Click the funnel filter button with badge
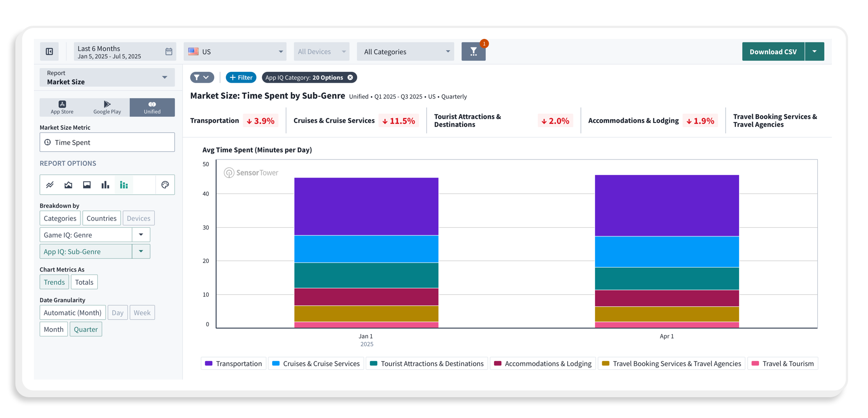The height and width of the screenshot is (418, 868). click(x=473, y=52)
